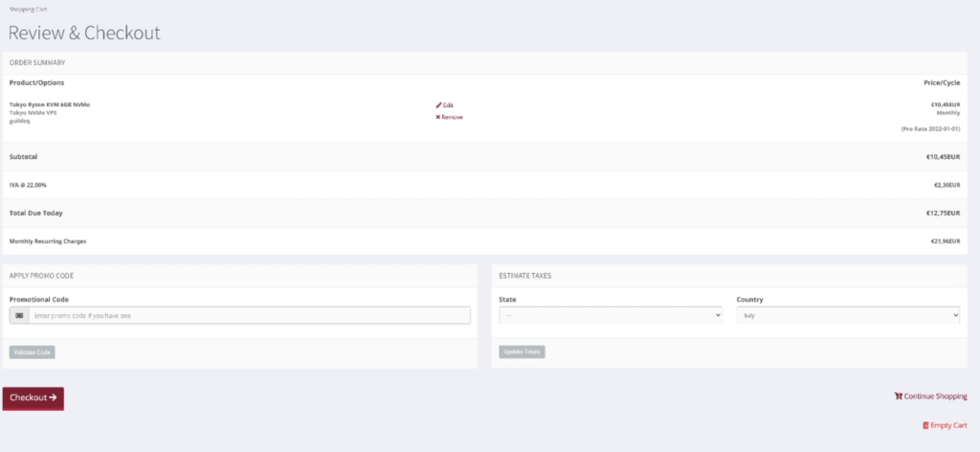Click the Tokyo NVMe VPS label
This screenshot has height=452, width=980.
pos(33,113)
